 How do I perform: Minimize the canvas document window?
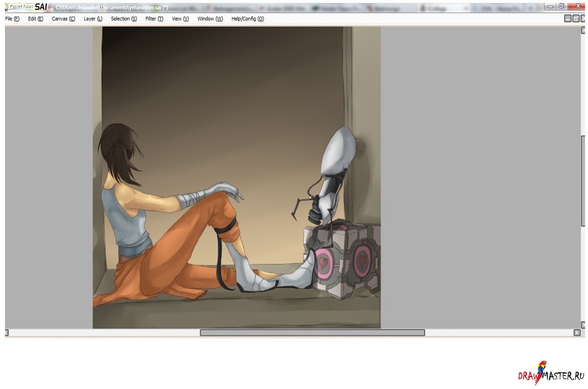point(568,18)
